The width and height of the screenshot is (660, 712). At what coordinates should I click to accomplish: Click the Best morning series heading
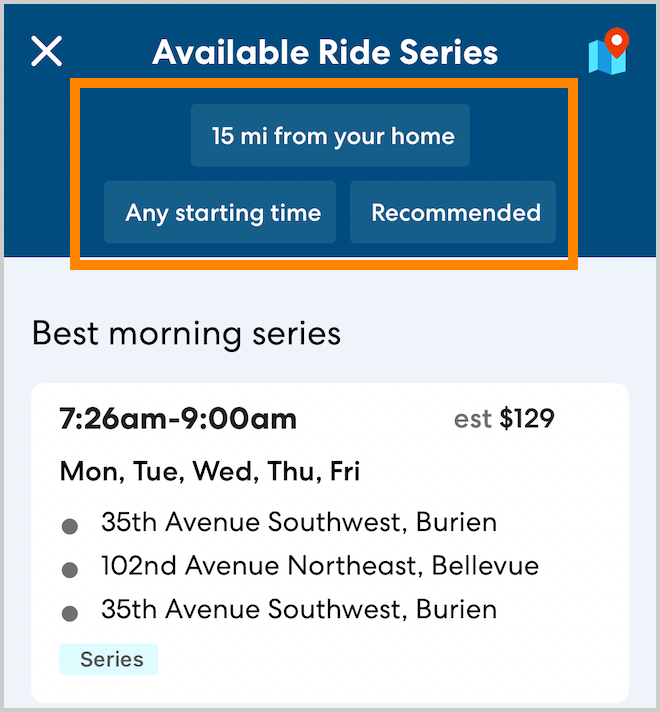click(x=186, y=333)
